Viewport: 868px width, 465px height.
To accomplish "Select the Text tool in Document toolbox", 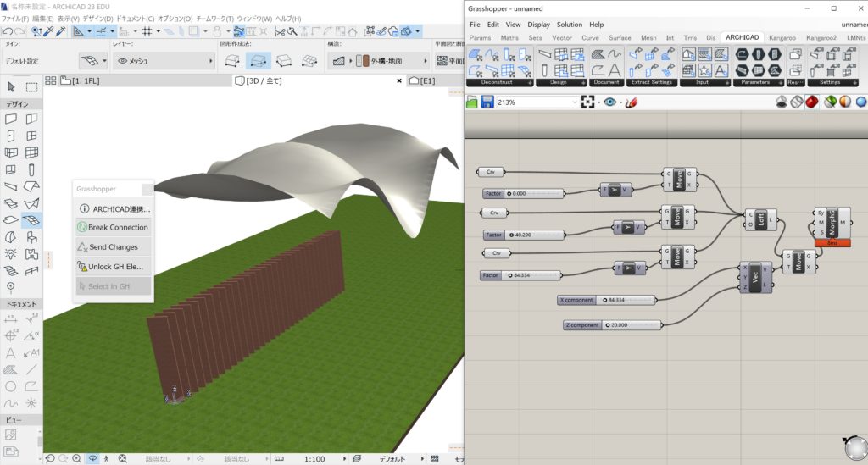I will [x=11, y=352].
